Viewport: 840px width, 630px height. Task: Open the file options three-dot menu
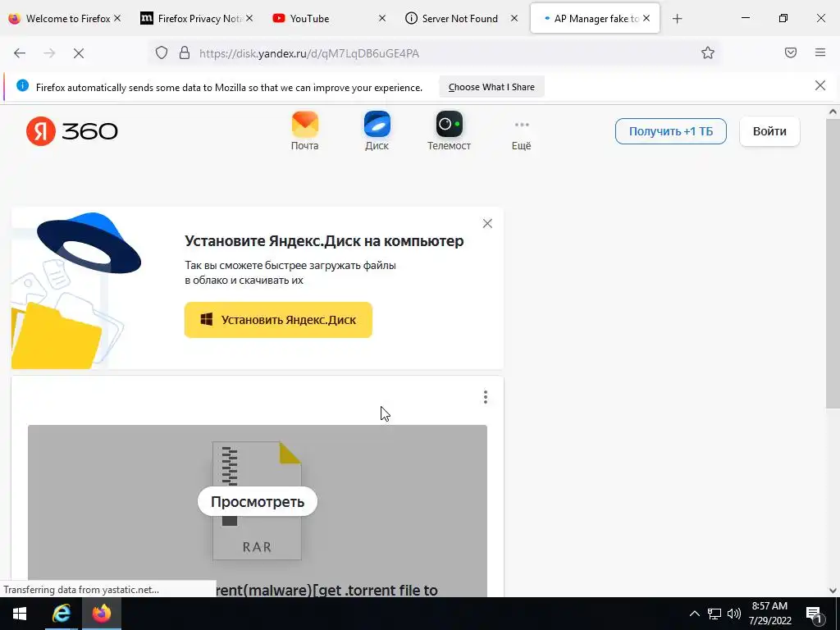(x=486, y=397)
